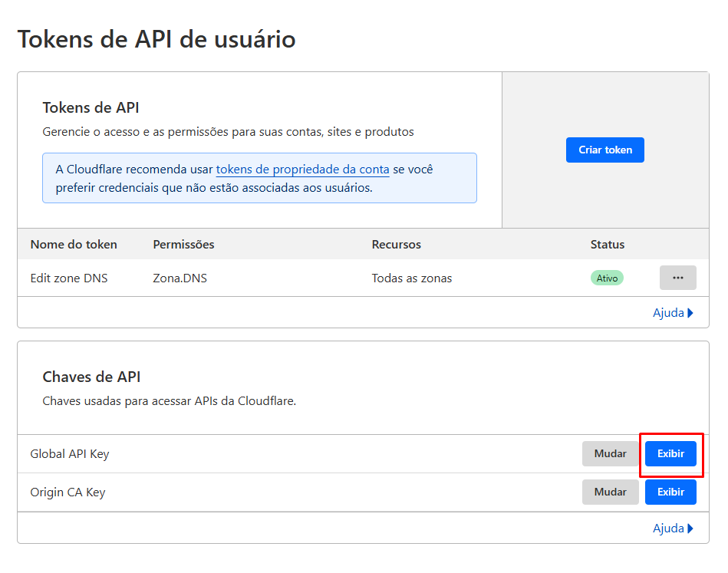The width and height of the screenshot is (728, 573).
Task: Click Mudar for Origin CA Key
Action: (x=610, y=492)
